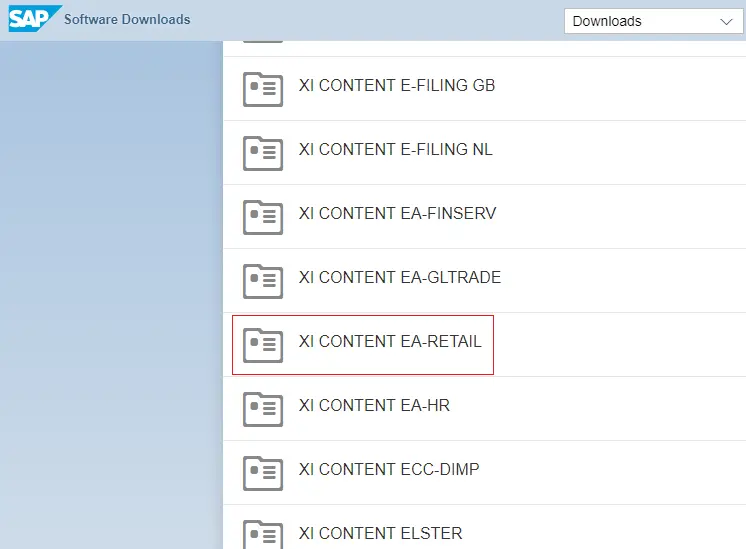Click folder icon for XI CONTENT ELSTER
The image size is (746, 549).
[263, 535]
